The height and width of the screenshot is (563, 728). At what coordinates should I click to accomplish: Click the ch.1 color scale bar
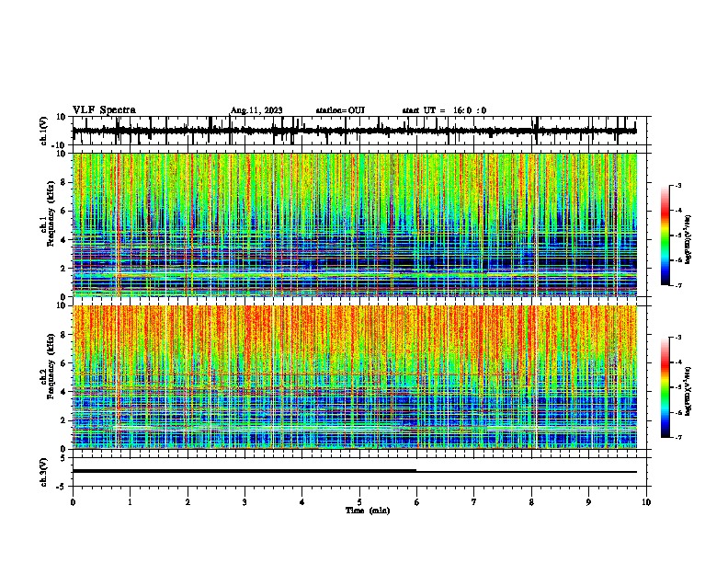pyautogui.click(x=665, y=236)
